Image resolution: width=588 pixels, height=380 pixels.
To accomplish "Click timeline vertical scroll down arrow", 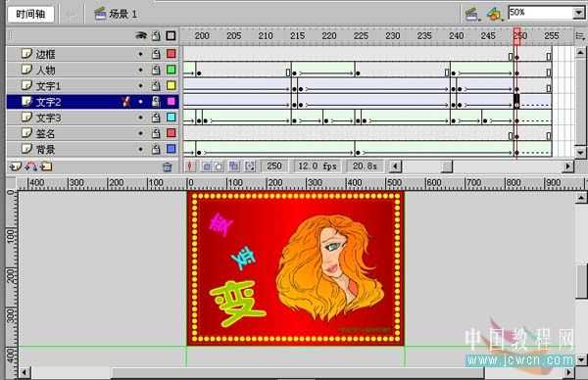I will point(580,152).
